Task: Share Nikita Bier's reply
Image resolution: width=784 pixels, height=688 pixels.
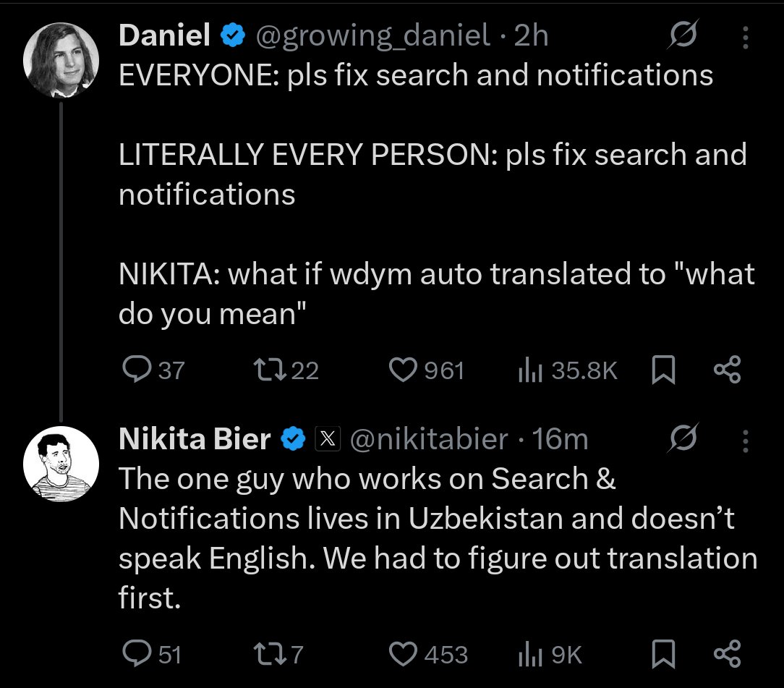Action: pos(727,654)
